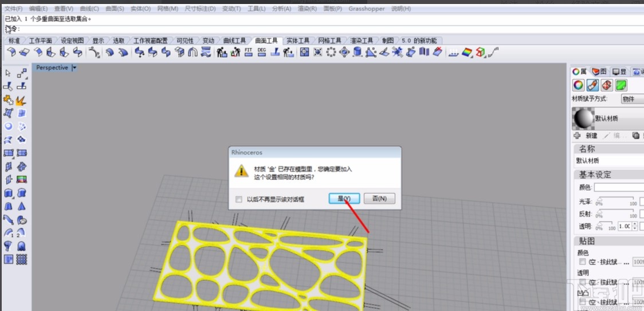Click the red texture mapping icon in properties panel
The height and width of the screenshot is (311, 644).
point(607,85)
